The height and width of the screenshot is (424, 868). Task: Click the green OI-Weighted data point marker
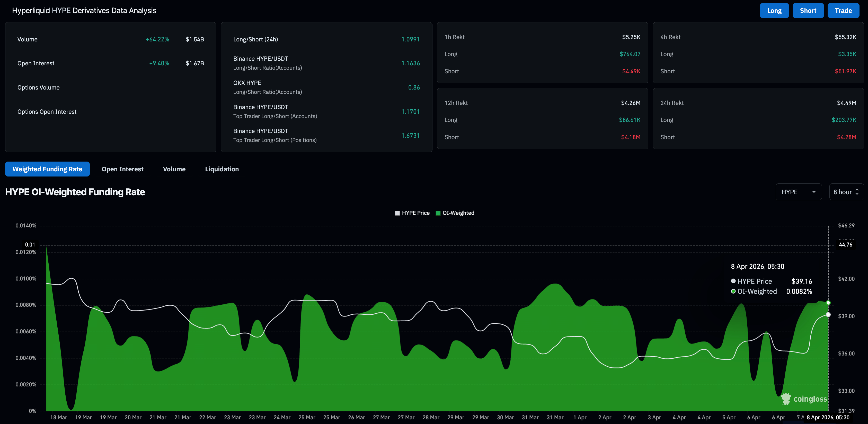coord(828,303)
